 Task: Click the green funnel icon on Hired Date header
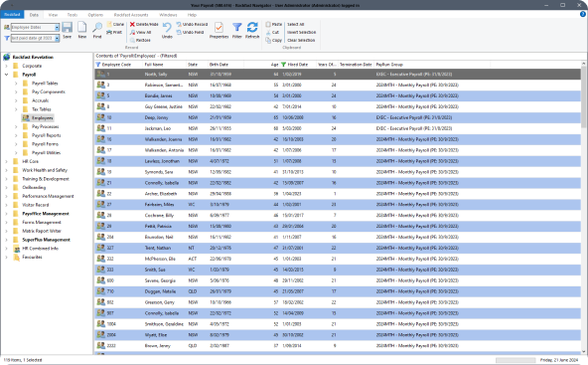283,65
